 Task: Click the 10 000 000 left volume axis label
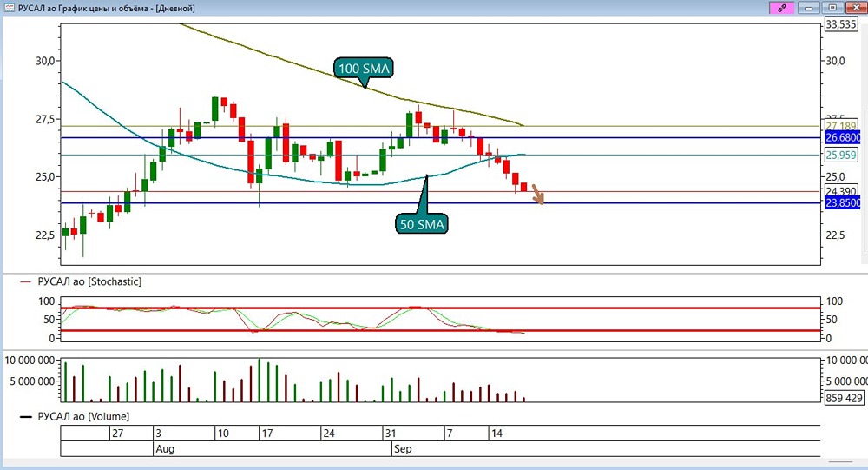coord(30,361)
